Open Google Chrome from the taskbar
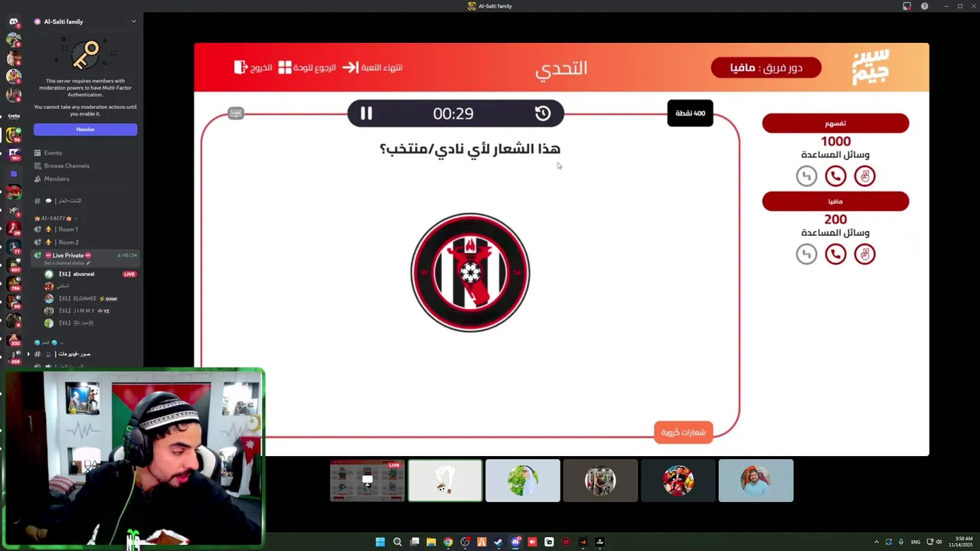980x551 pixels. coord(448,542)
